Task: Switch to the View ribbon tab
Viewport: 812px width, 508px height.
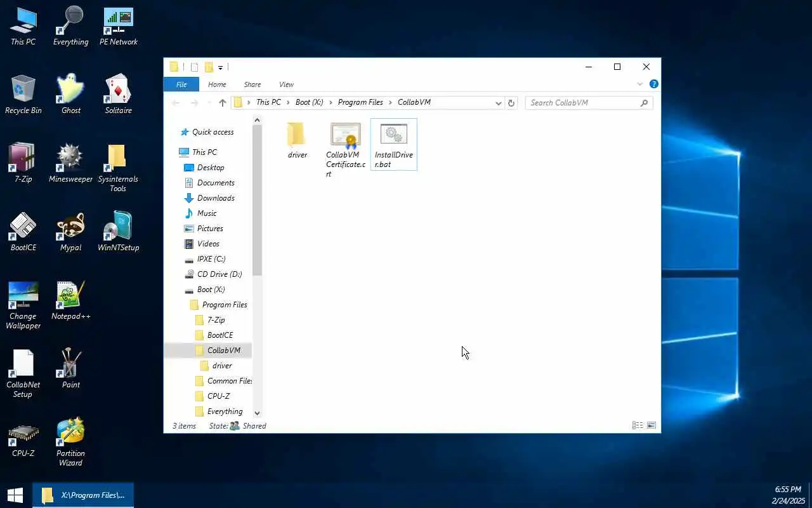Action: point(287,84)
